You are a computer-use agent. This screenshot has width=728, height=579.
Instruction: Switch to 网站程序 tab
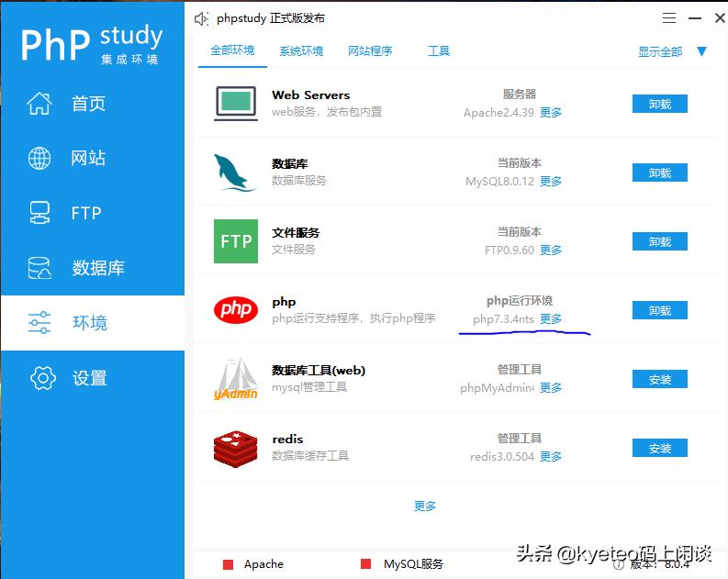click(370, 51)
